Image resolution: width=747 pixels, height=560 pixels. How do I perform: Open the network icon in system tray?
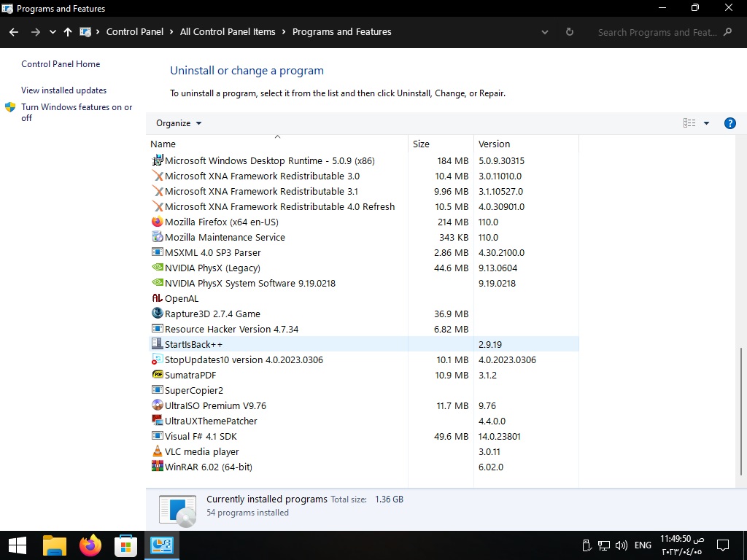click(x=604, y=545)
